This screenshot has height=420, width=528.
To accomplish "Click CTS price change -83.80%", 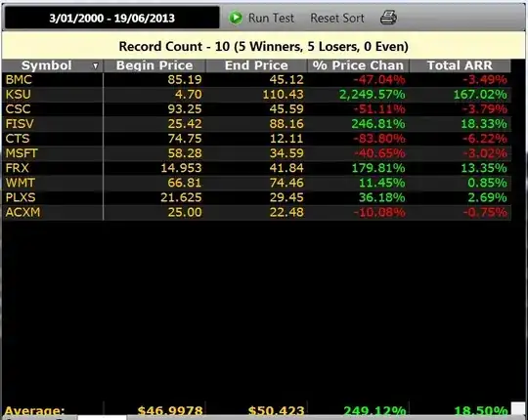I will pos(379,139).
